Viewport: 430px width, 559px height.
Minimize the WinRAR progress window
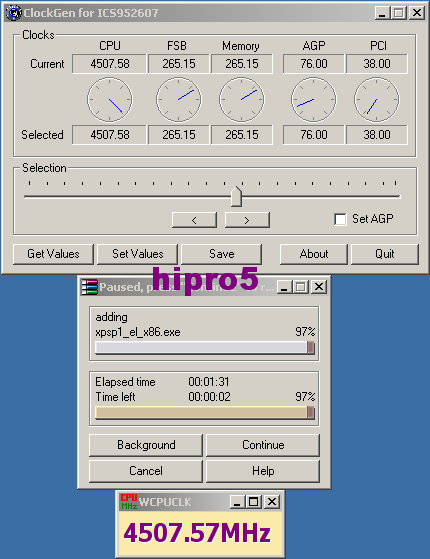coord(284,287)
